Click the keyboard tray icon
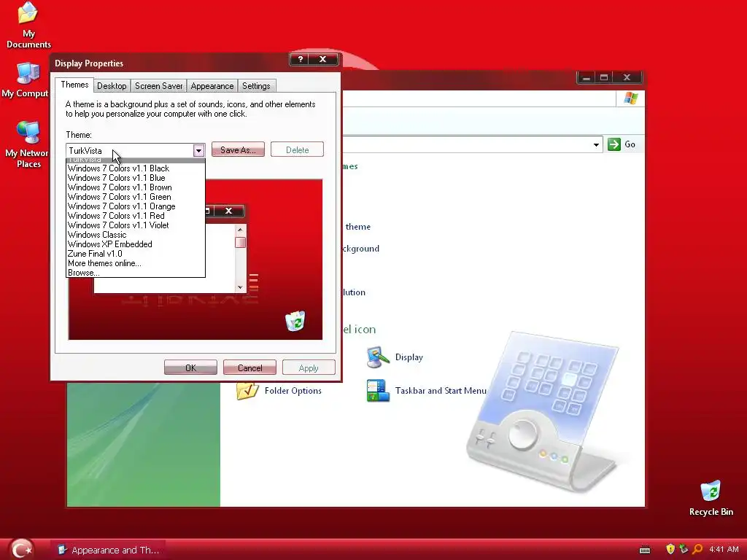Image resolution: width=747 pixels, height=560 pixels. 645,550
